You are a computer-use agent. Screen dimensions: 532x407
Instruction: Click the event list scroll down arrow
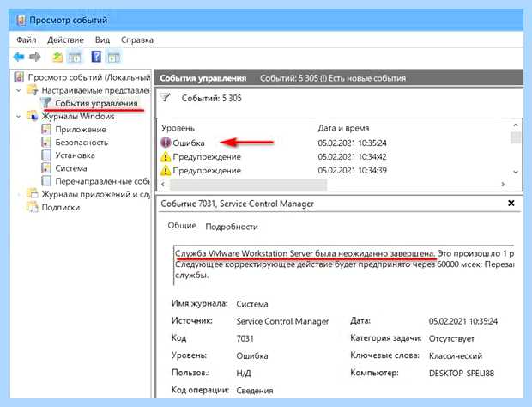coord(516,172)
